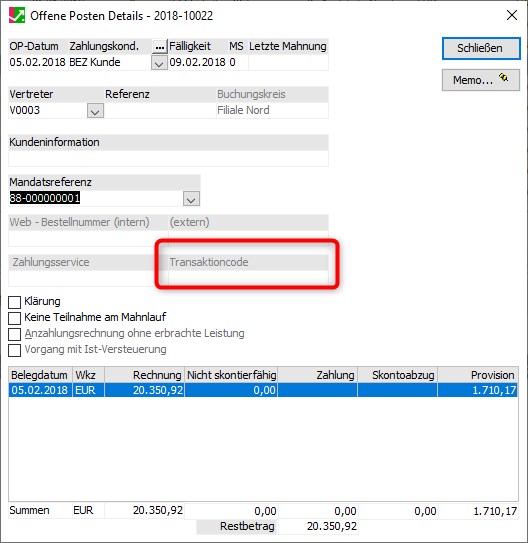This screenshot has height=543, width=528.
Task: Tick the Klärung checkbox
Action: (15, 302)
